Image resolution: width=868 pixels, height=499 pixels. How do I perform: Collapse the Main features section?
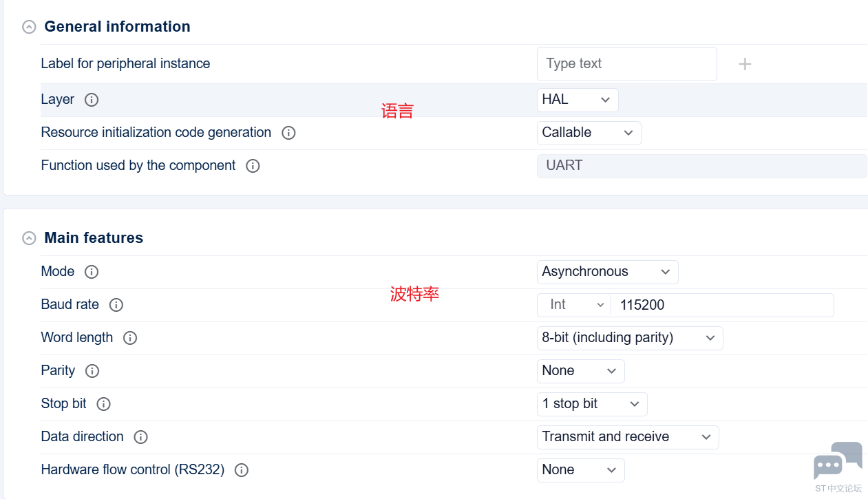[x=29, y=238]
